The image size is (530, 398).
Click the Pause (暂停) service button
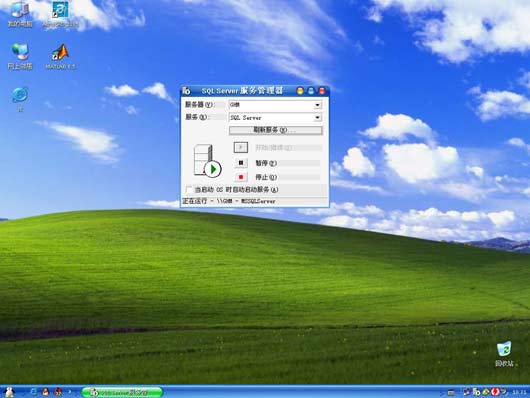coord(241,163)
